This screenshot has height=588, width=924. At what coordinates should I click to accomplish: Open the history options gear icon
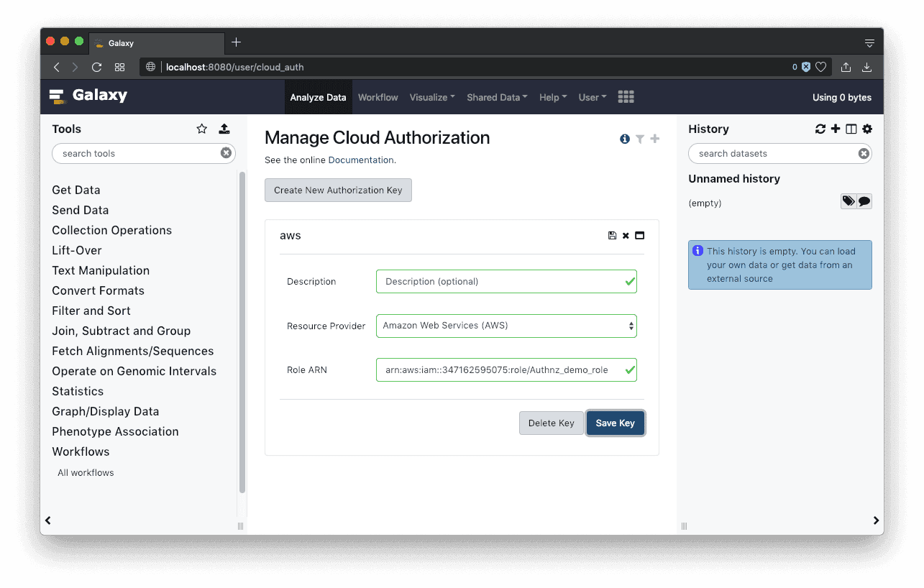(x=867, y=129)
